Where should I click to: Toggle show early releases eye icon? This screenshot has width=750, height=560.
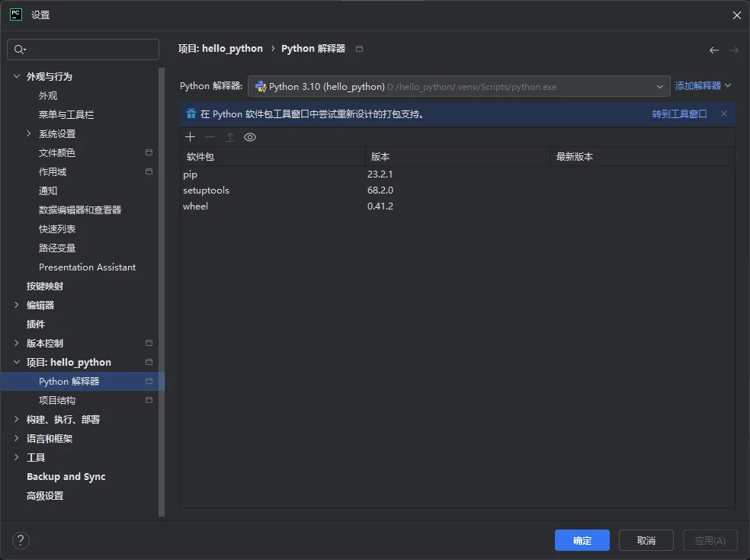(x=250, y=137)
